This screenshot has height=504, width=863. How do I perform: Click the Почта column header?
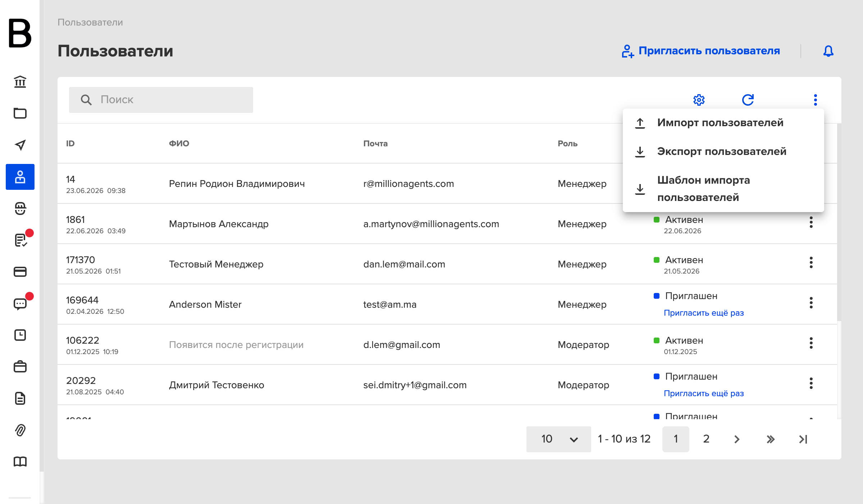coord(375,143)
